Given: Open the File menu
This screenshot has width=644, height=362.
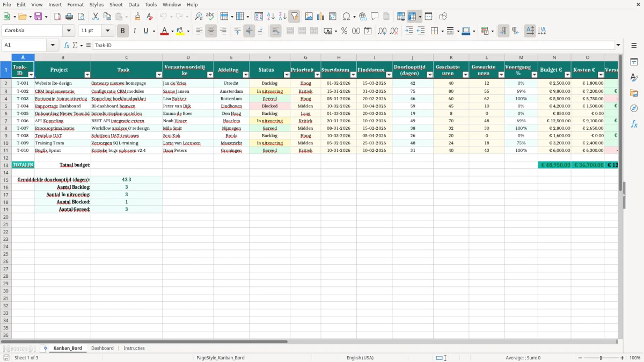Looking at the screenshot, I should (6, 4).
